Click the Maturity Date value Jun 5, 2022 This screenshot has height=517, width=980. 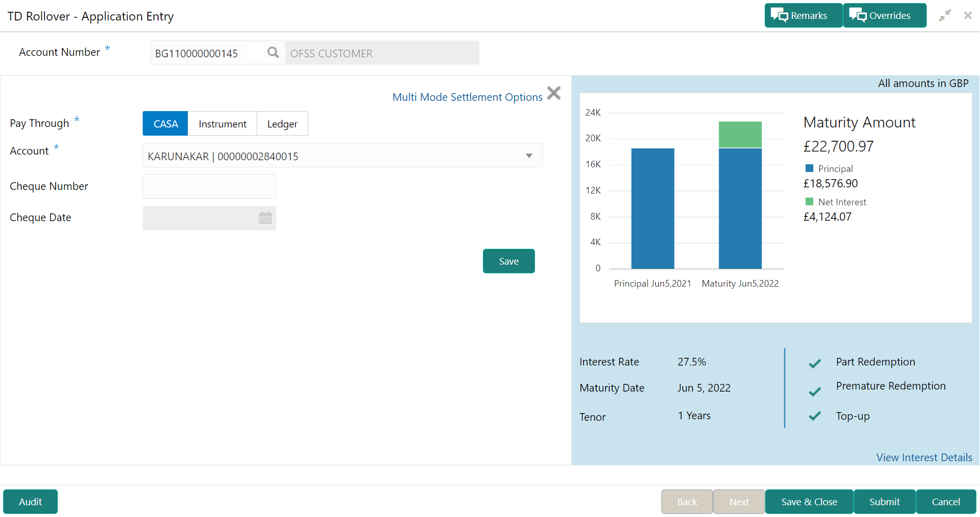coord(704,388)
